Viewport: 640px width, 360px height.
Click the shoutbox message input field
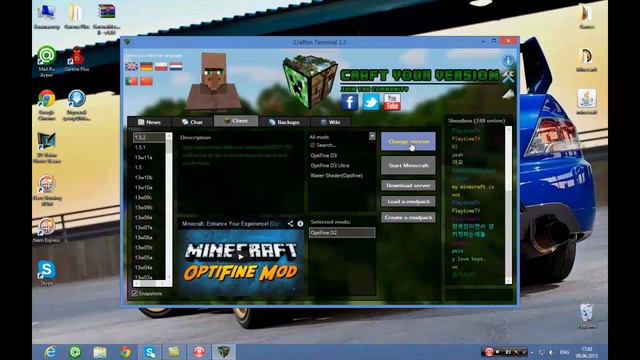pos(478,295)
